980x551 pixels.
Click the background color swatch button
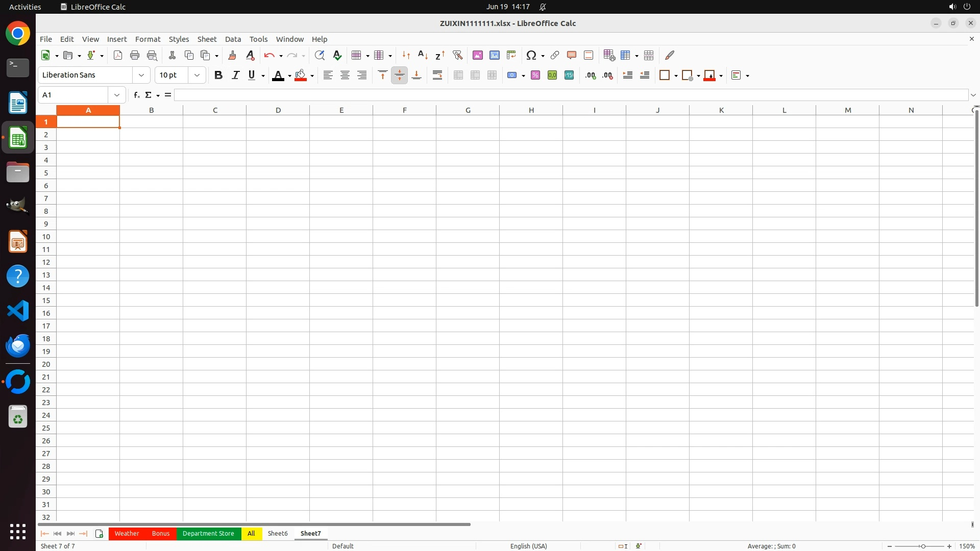[x=301, y=75]
